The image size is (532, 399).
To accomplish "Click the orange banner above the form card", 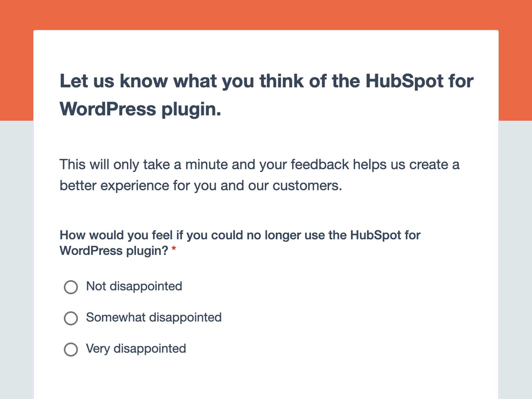I will pos(266,15).
